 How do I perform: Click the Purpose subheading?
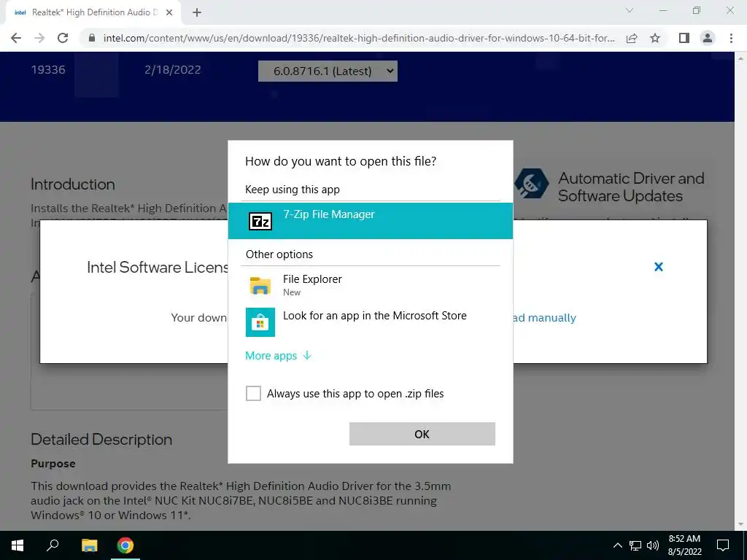[53, 464]
